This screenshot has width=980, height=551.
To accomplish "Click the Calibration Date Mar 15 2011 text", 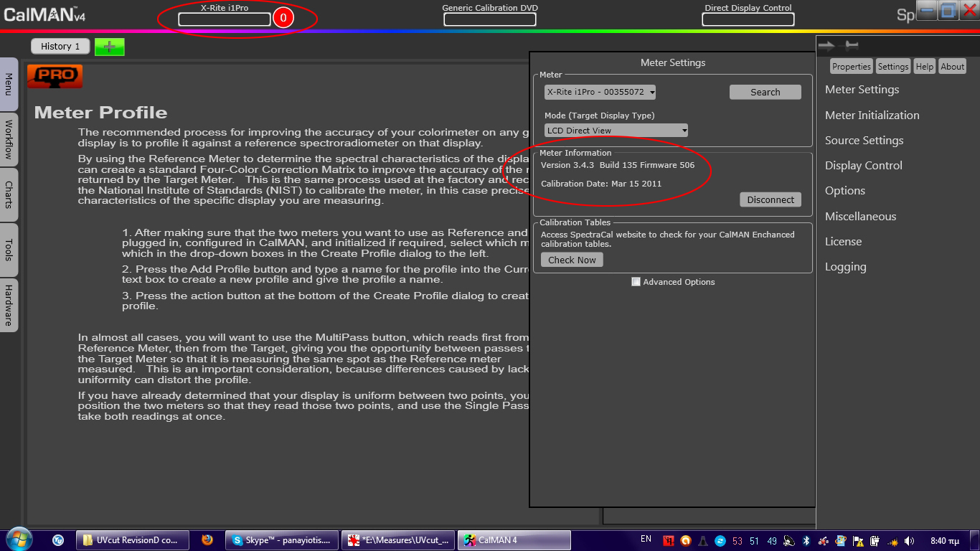I will 601,184.
